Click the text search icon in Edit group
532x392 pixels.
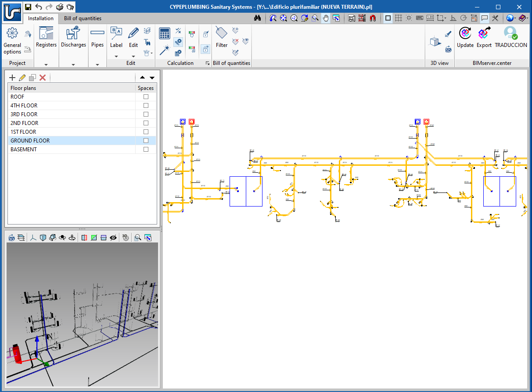coord(147,42)
